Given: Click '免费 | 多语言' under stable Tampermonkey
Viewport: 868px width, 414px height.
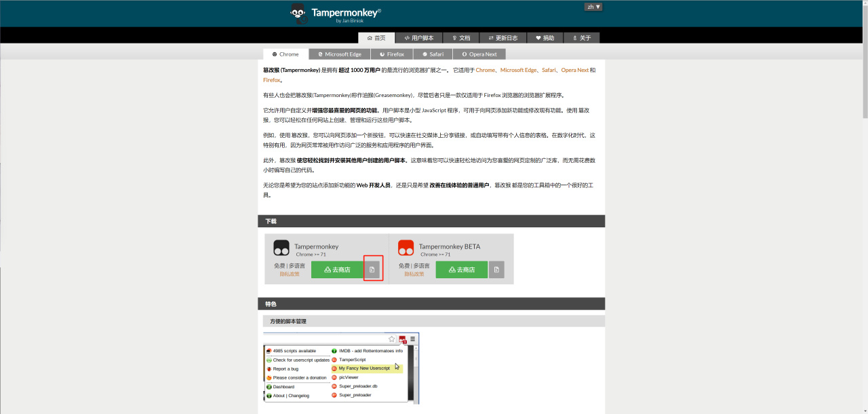Looking at the screenshot, I should click(290, 266).
